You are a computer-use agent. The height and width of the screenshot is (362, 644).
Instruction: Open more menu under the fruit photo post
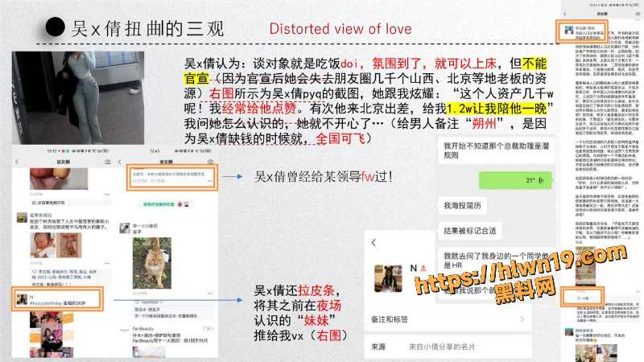pyautogui.click(x=107, y=195)
